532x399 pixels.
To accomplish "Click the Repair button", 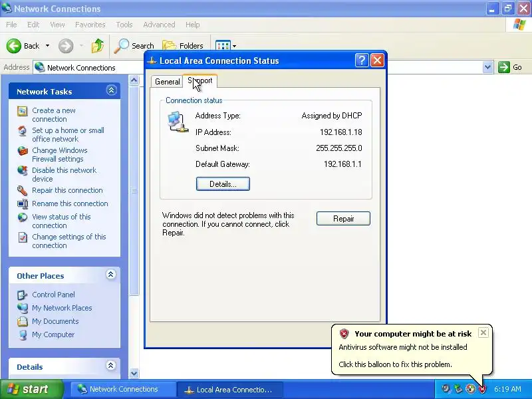I will pyautogui.click(x=343, y=219).
